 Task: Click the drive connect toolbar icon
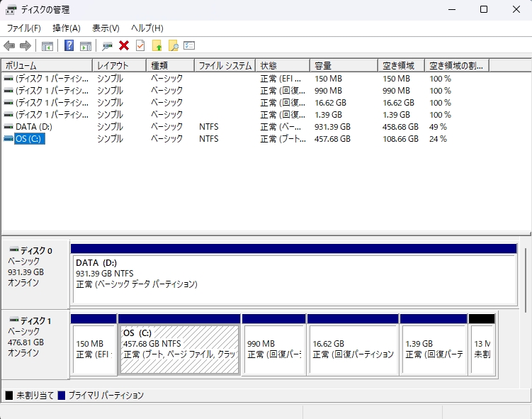(107, 46)
